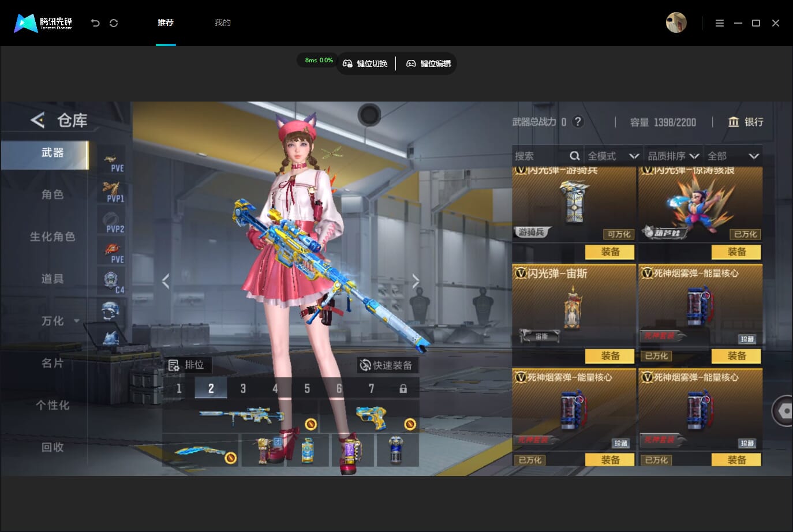Rotate the character left with the arrow
This screenshot has width=793, height=532.
(166, 281)
